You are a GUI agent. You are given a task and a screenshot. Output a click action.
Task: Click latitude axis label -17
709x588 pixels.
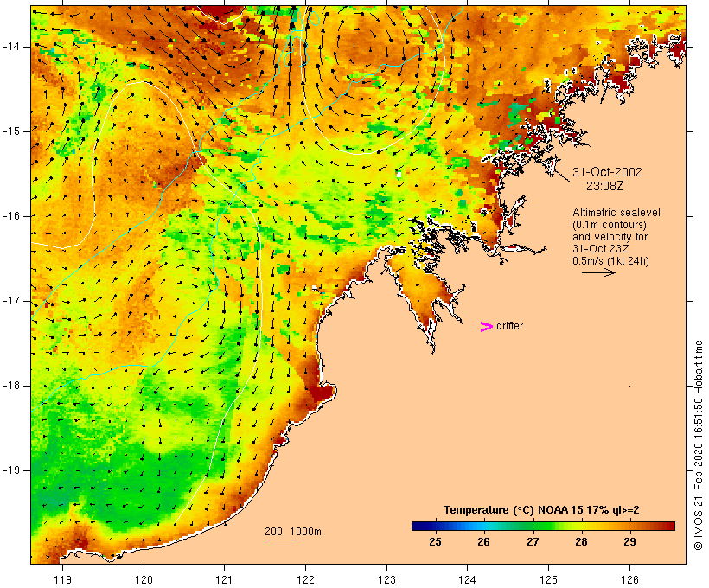10,301
